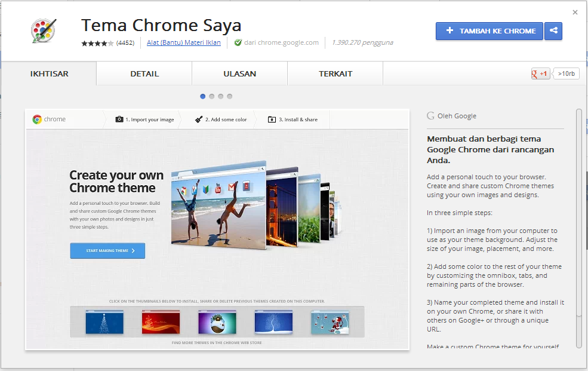Click the Google G logo beside Oleh Google
This screenshot has width=588, height=371.
[431, 116]
